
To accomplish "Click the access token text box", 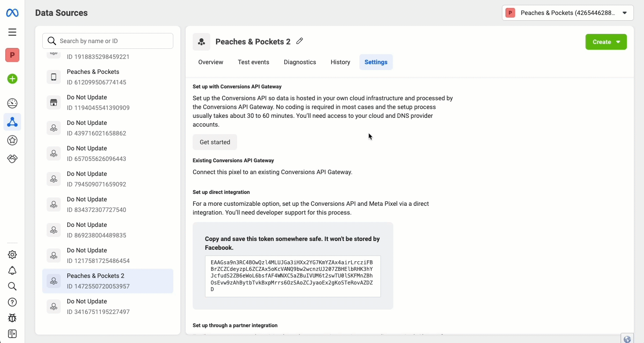I will [293, 276].
